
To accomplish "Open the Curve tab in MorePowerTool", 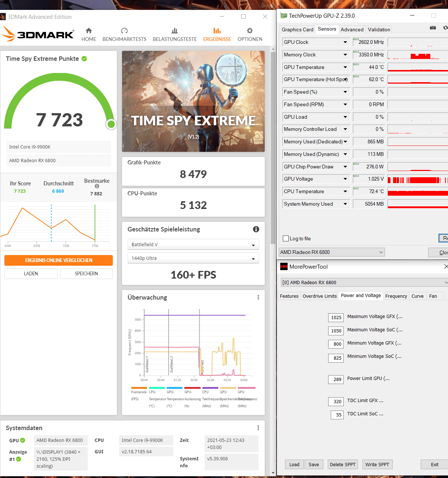I will [x=417, y=296].
